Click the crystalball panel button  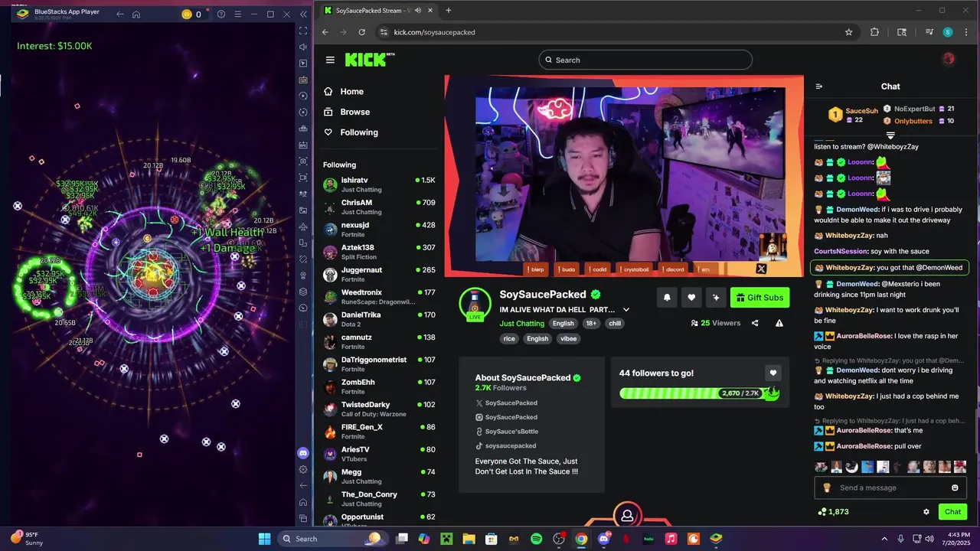pyautogui.click(x=634, y=269)
